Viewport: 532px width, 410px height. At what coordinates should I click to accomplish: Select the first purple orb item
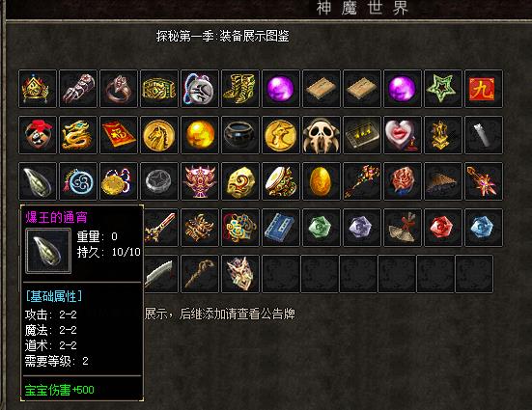[281, 89]
